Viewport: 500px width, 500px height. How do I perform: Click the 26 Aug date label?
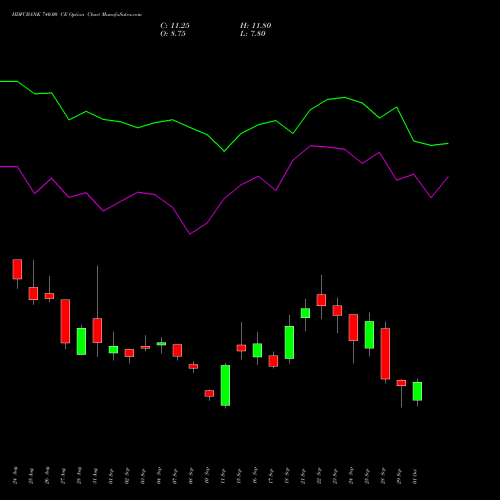(x=47, y=475)
